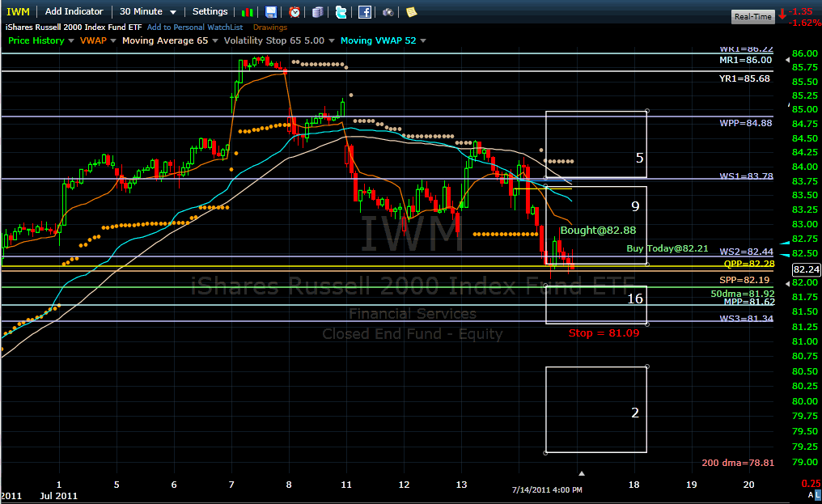822x504 pixels.
Task: Click the WS1=83.78 support label
Action: (747, 176)
